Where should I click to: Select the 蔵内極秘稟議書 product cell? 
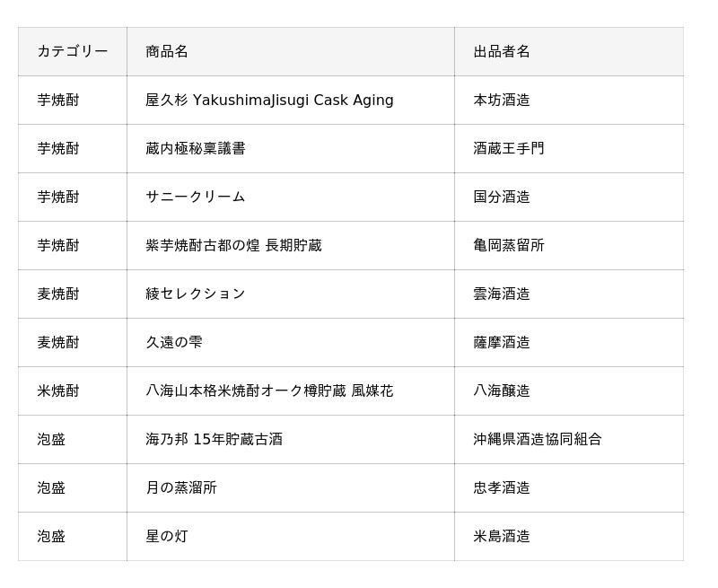pos(196,148)
